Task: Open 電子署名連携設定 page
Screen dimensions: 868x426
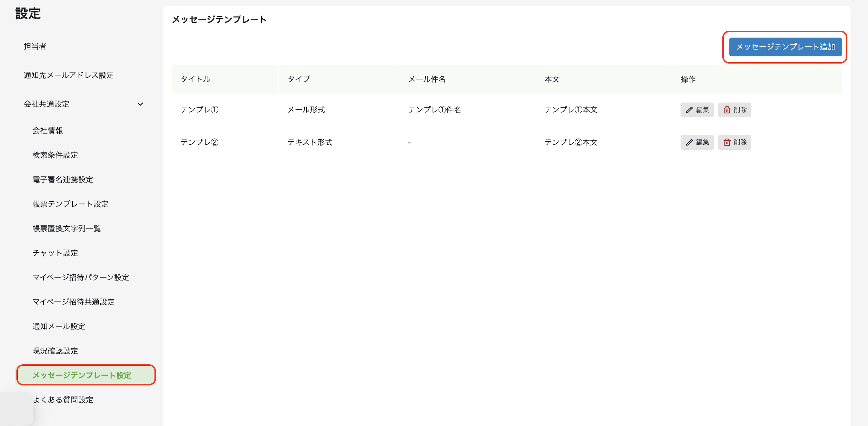Action: click(63, 179)
